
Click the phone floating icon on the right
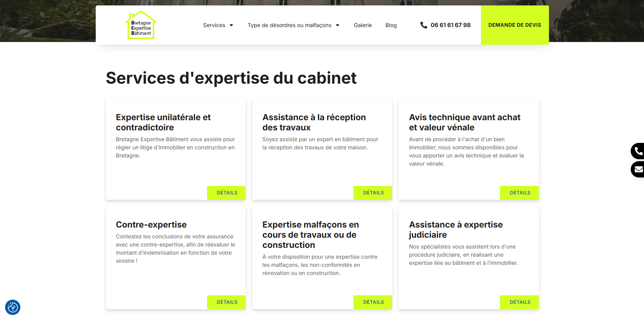(x=639, y=151)
